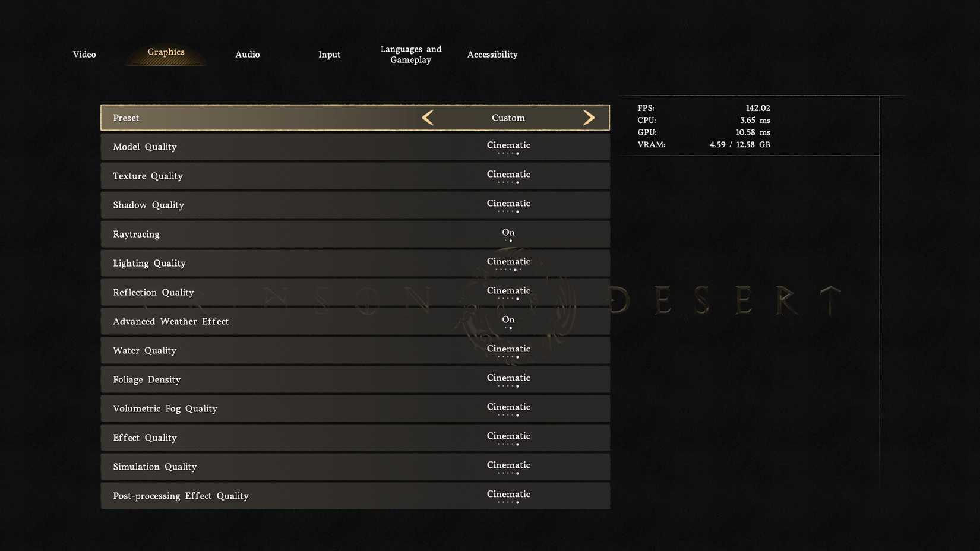The image size is (980, 551).
Task: Select the Shadow Quality row
Action: pyautogui.click(x=355, y=205)
